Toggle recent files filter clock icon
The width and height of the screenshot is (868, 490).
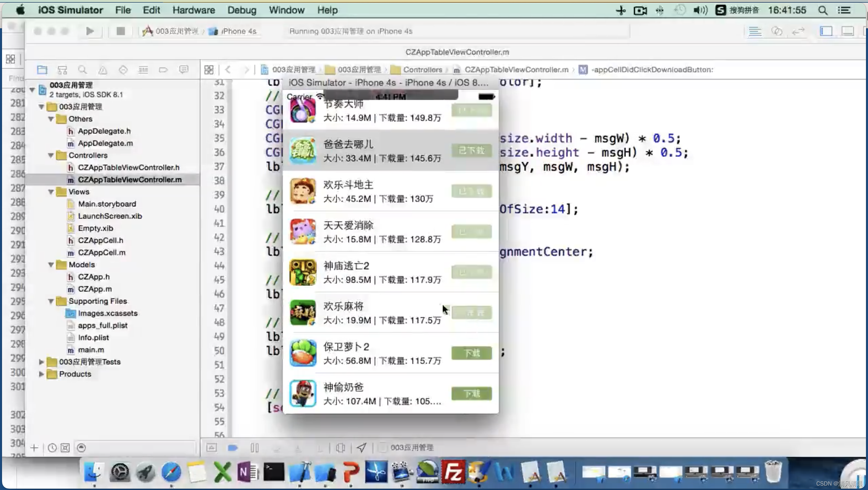point(52,448)
